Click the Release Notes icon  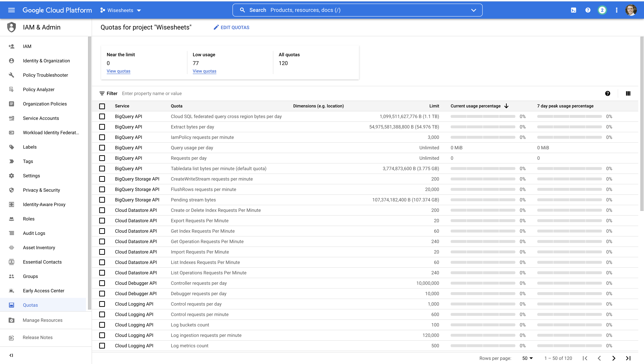[11, 338]
